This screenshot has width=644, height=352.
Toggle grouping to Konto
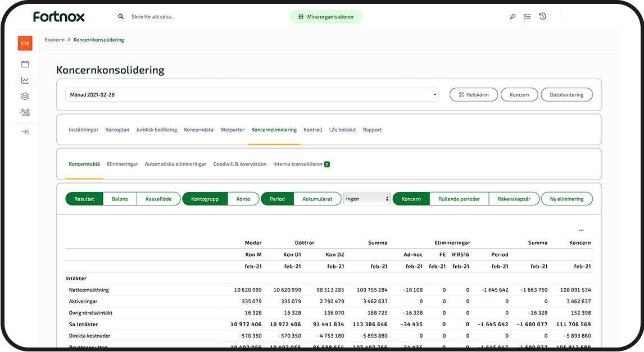tap(243, 199)
